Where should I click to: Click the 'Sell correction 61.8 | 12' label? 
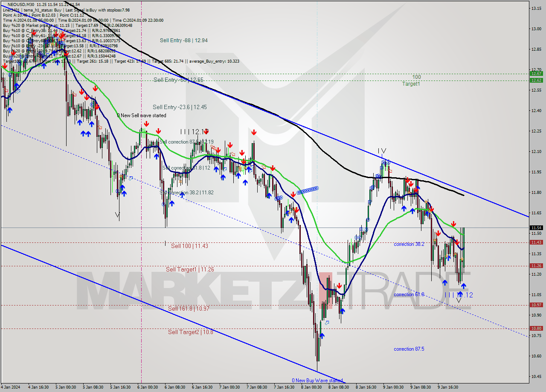(186, 168)
